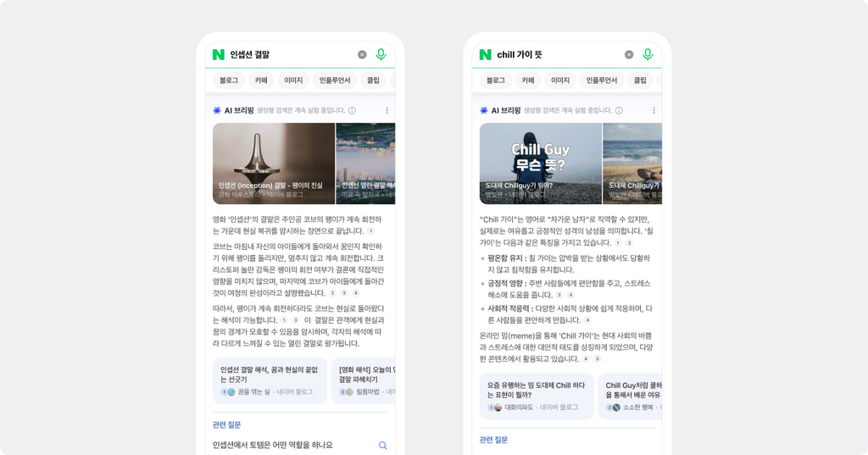Tap voice search microphone in right phone
The image size is (868, 455).
point(648,54)
